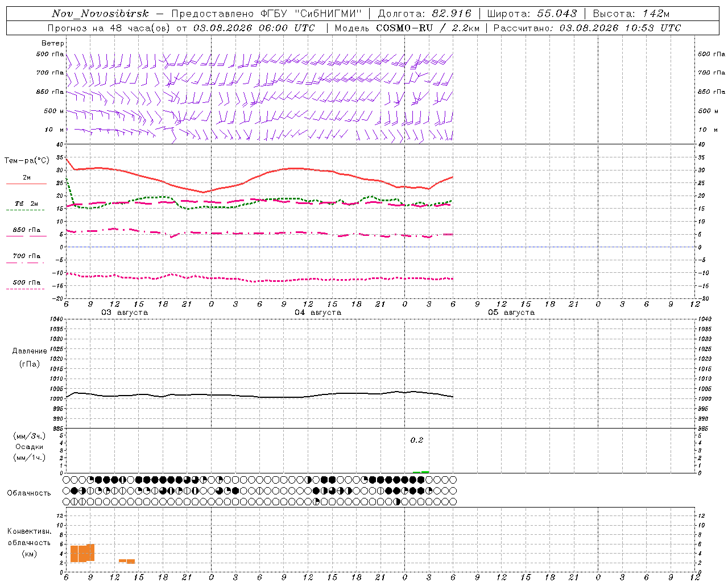Click the Ветер wind panel label
Screen dimensions: 728x582
[x=53, y=43]
